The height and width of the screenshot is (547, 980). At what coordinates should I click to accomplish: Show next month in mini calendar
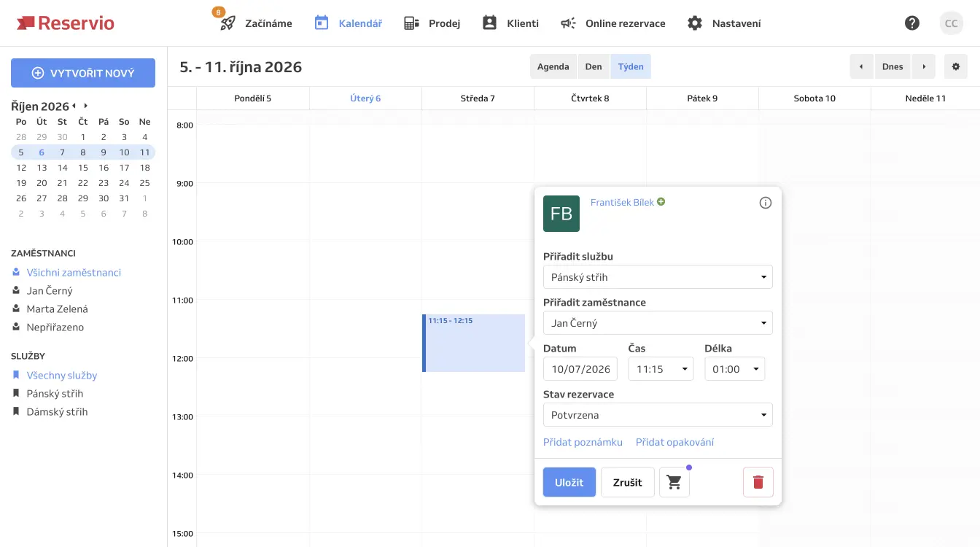coord(85,106)
